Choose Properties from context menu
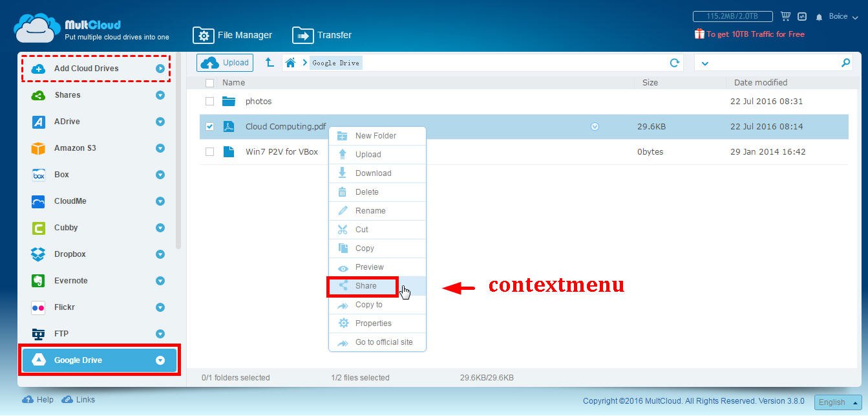This screenshot has width=868, height=416. tap(377, 323)
